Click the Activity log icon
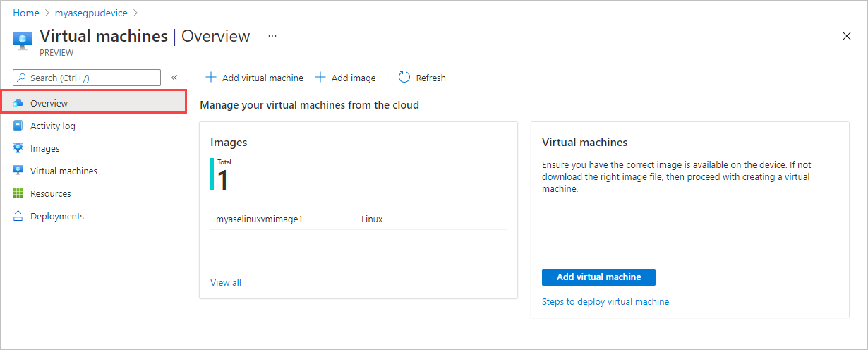The image size is (868, 350). (18, 126)
